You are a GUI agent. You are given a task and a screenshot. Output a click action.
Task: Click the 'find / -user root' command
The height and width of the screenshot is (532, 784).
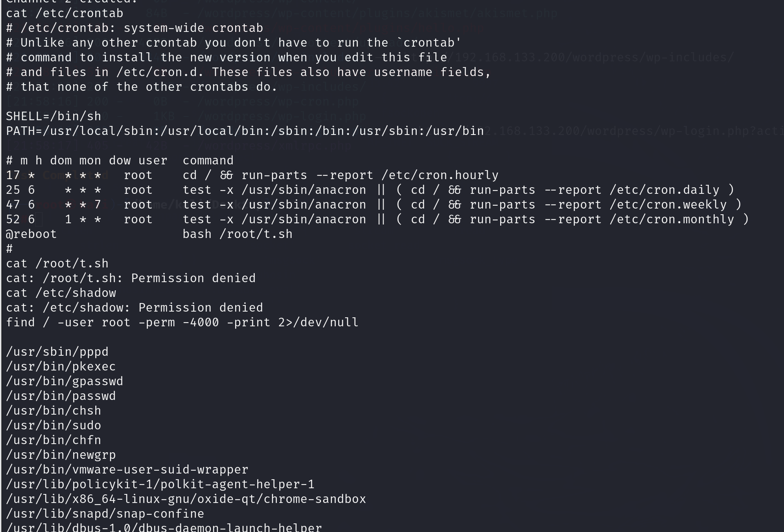click(x=182, y=322)
